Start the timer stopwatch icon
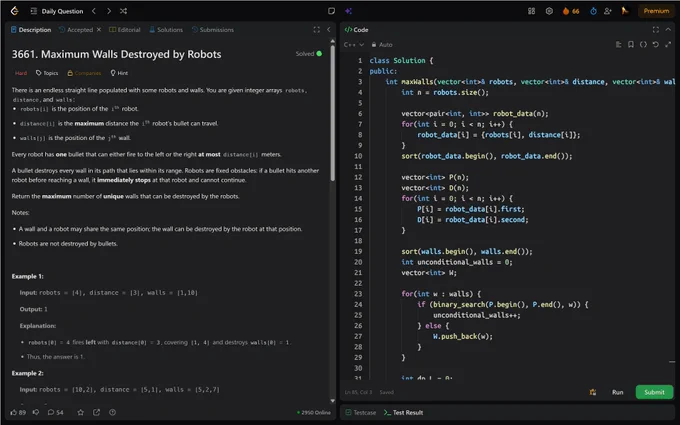 click(x=593, y=11)
